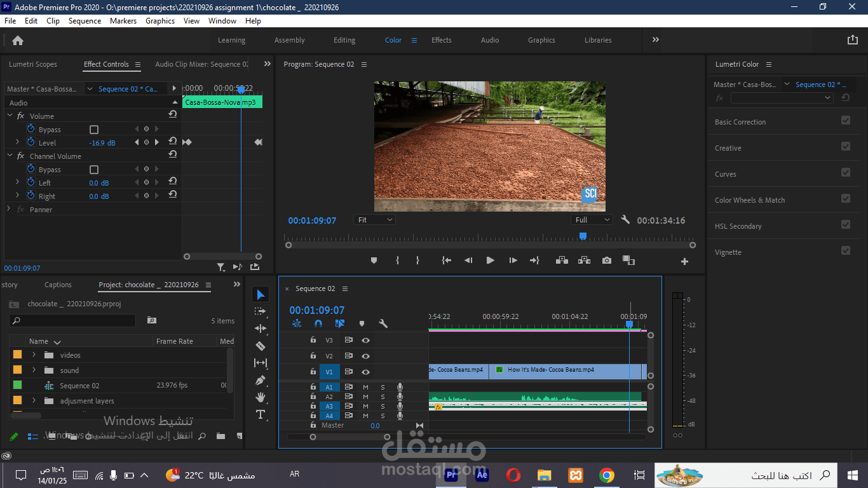Screen dimensions: 868x488
Task: Open Google Chrome from the taskbar
Action: point(607,475)
